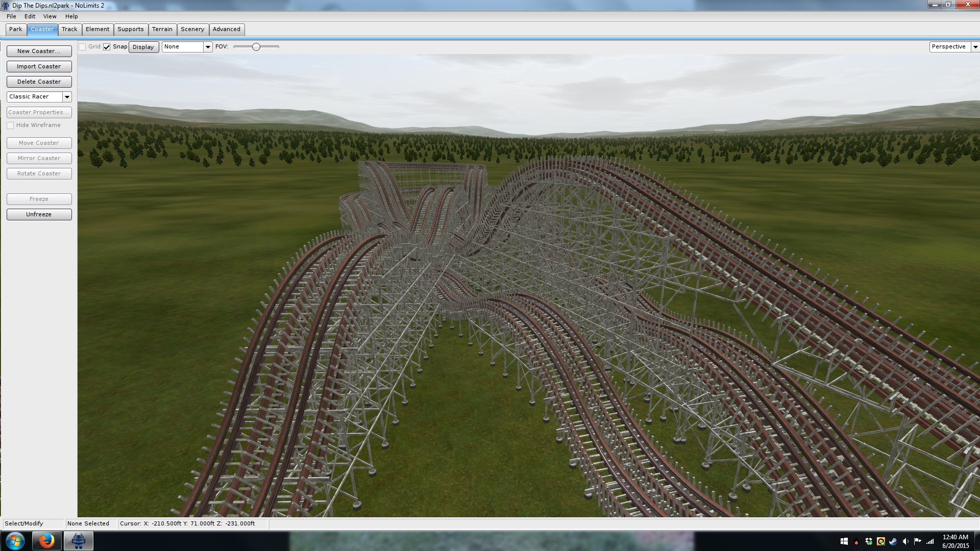Click the volume speaker tray icon
Screen dimensions: 980x551
coord(905,541)
